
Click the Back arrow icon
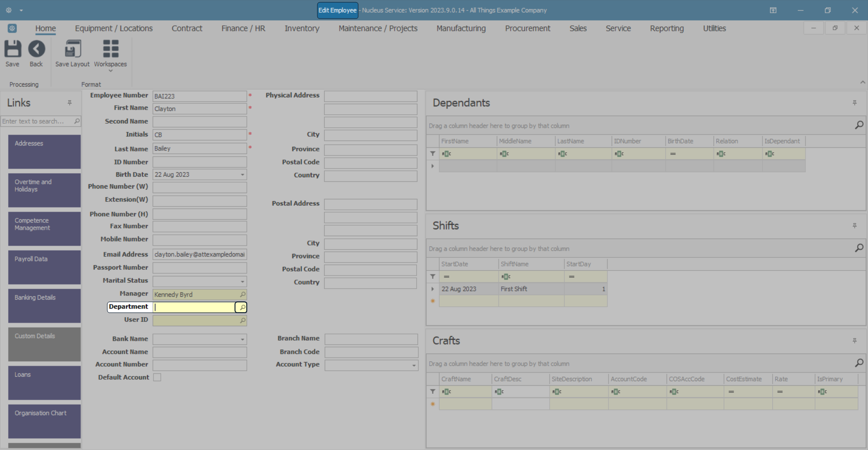click(36, 49)
